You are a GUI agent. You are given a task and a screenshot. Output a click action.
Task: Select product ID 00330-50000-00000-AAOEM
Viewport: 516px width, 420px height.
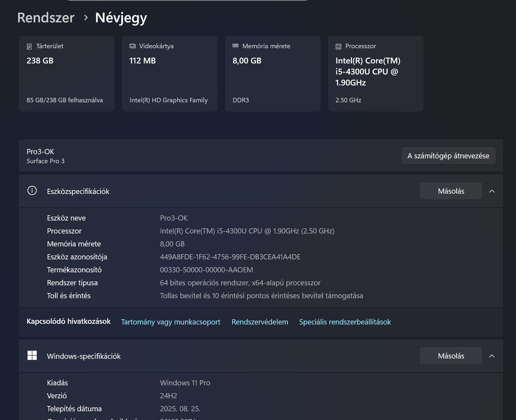pos(206,270)
